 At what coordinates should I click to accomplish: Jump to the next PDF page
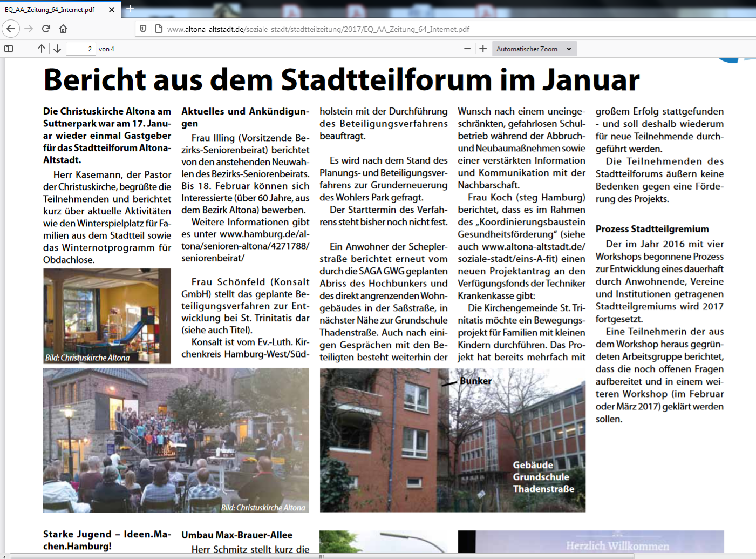tap(57, 49)
